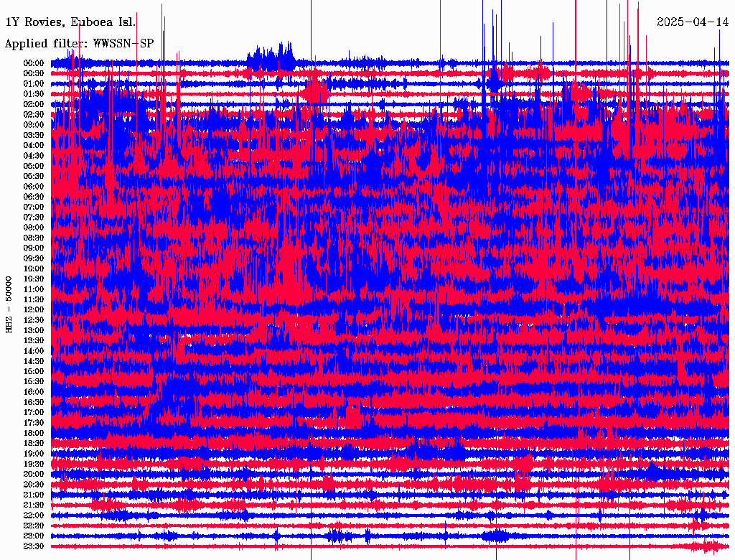Click the 21:00 time row label
The height and width of the screenshot is (560, 735).
(x=34, y=495)
